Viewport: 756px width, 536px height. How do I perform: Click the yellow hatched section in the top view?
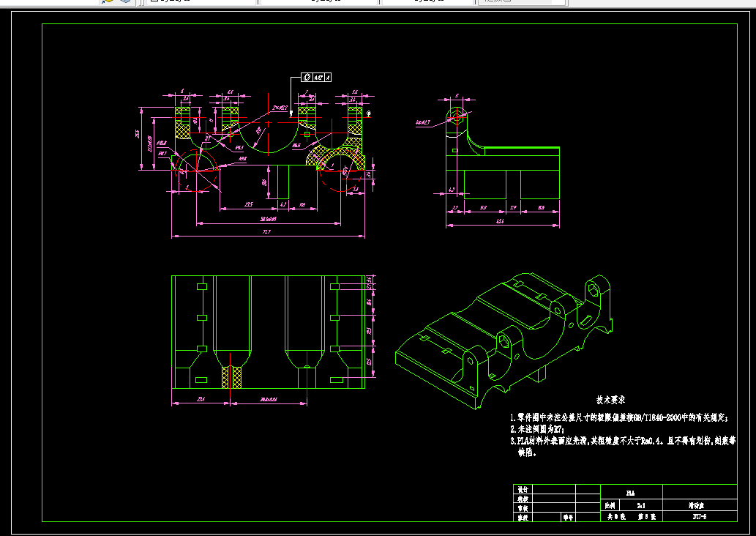point(231,377)
